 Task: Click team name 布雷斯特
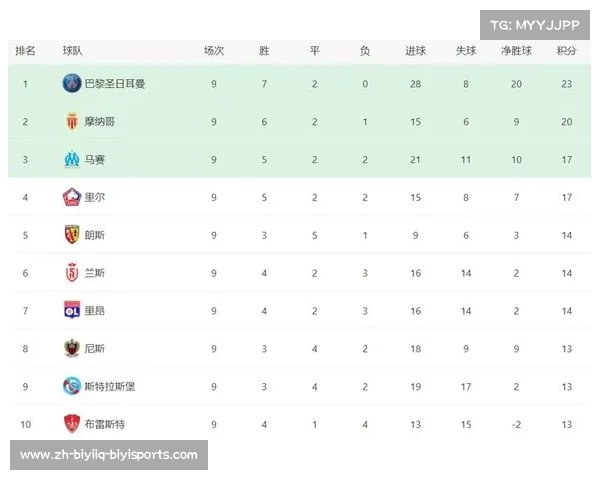click(x=104, y=424)
